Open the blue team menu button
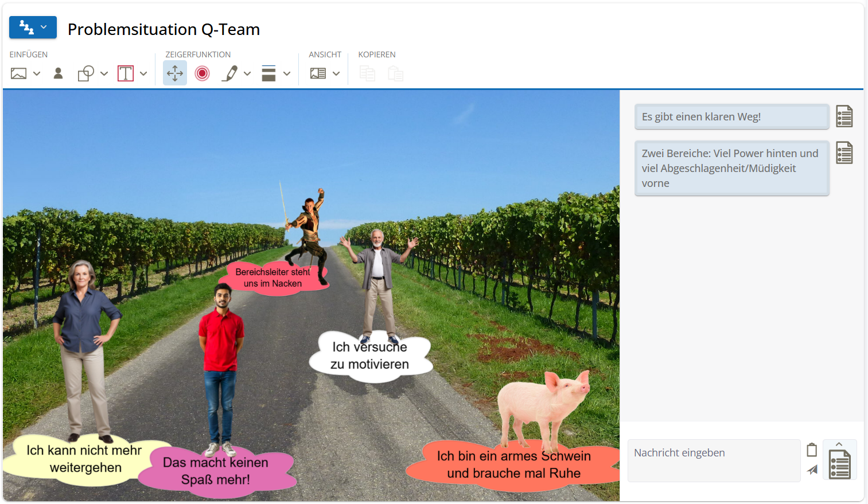The image size is (868, 504). click(x=33, y=28)
